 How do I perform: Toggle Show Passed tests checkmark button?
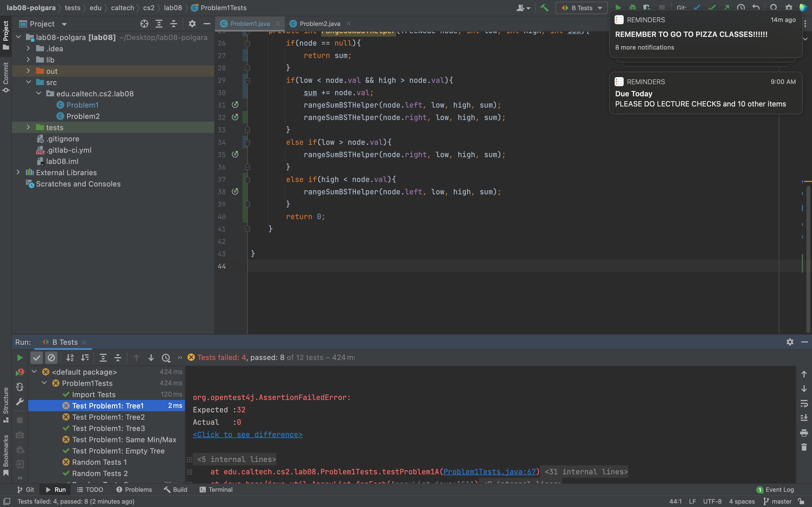[37, 358]
